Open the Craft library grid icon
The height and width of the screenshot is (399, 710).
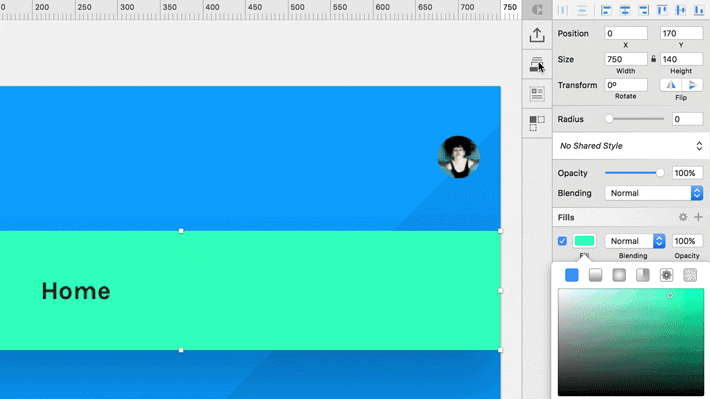[537, 123]
